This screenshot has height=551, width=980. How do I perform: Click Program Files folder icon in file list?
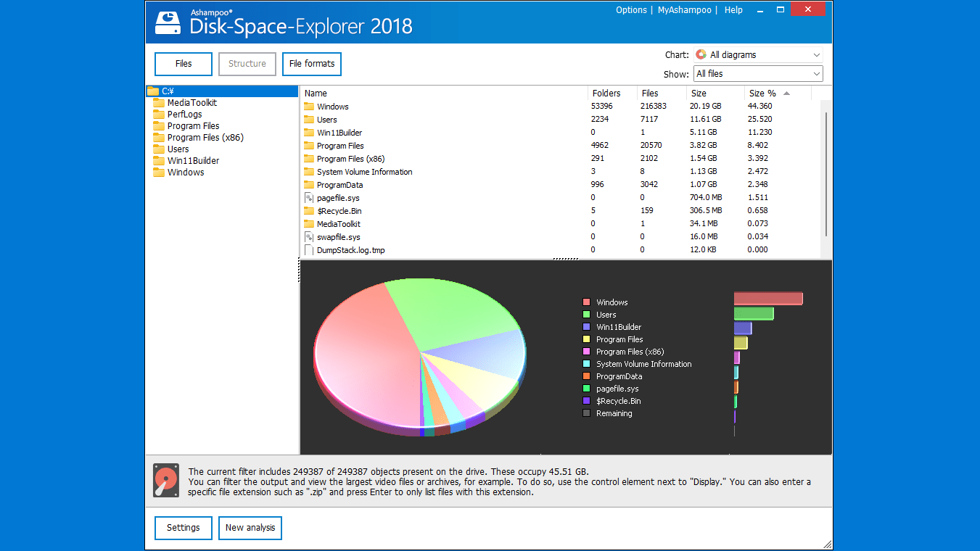click(x=309, y=146)
